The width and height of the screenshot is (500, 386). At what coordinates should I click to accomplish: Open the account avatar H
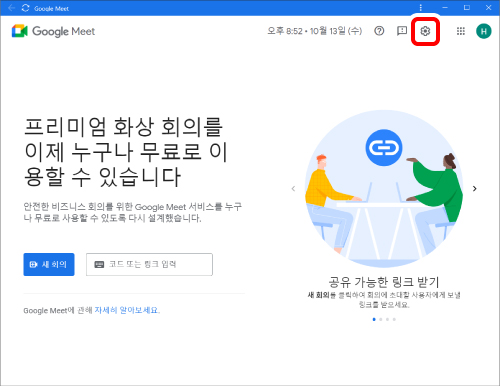tap(484, 31)
